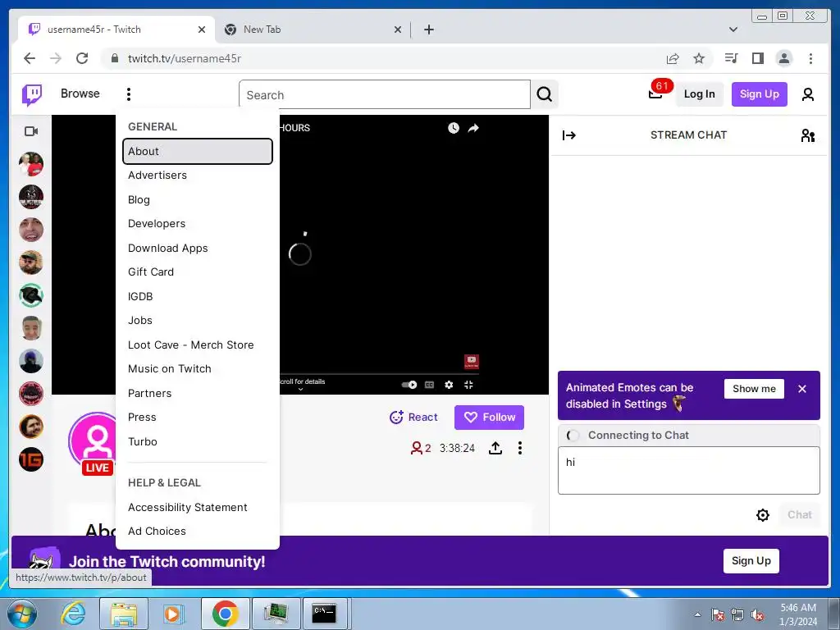
Task: Click the purple Follow button
Action: [x=489, y=418]
